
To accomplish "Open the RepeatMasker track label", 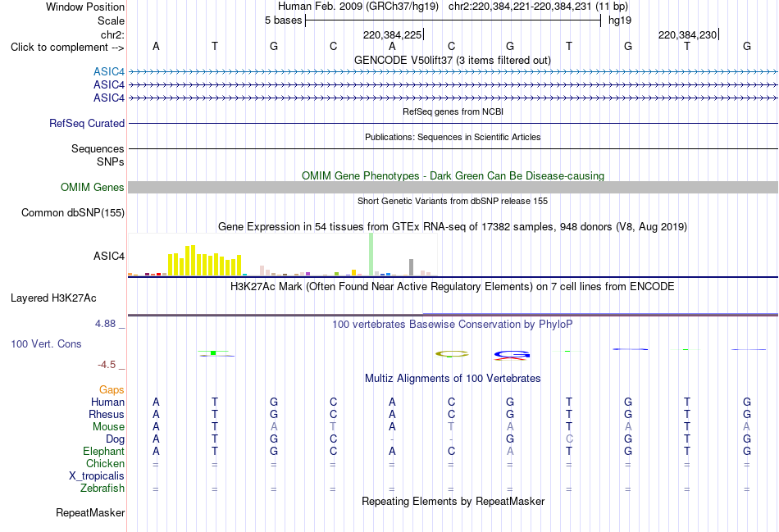I will point(90,512).
